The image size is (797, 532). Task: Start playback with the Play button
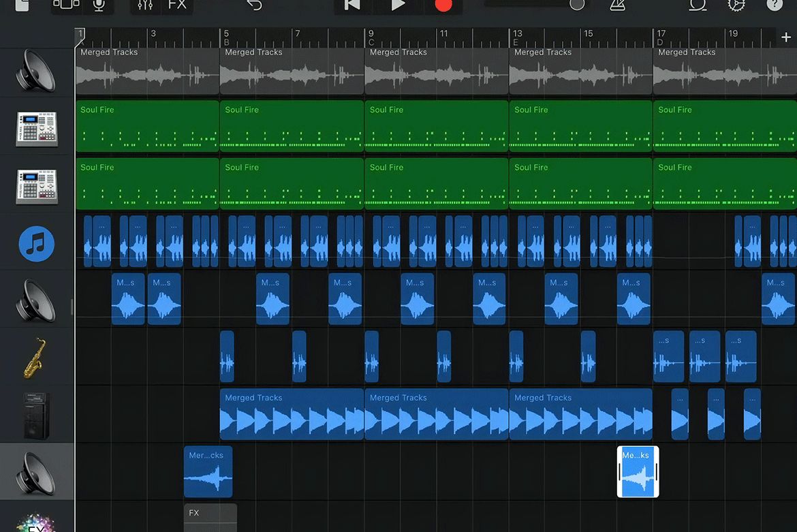(398, 5)
